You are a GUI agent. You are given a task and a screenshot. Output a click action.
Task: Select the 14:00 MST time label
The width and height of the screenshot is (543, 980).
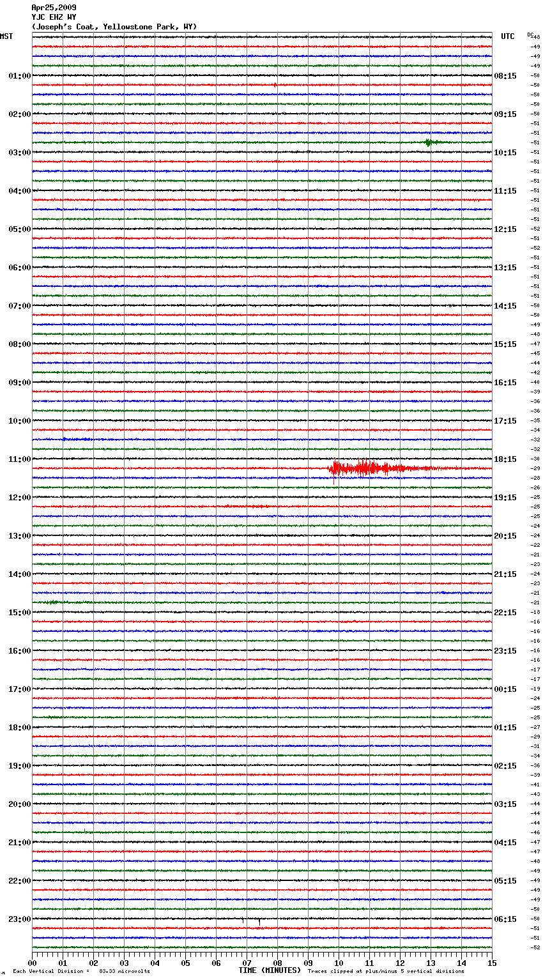point(20,574)
